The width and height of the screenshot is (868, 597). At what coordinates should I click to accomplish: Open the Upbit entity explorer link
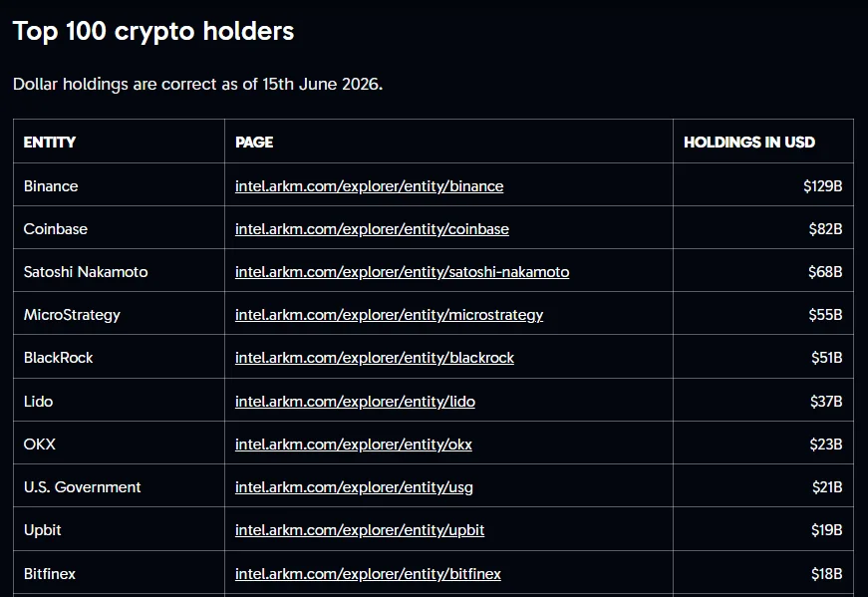pos(360,530)
